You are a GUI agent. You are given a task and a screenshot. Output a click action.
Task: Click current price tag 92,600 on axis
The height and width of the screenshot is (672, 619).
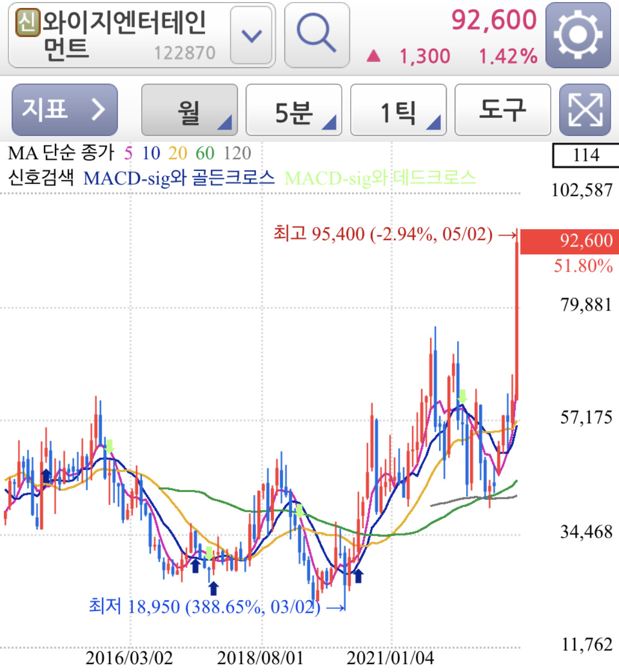(x=570, y=241)
